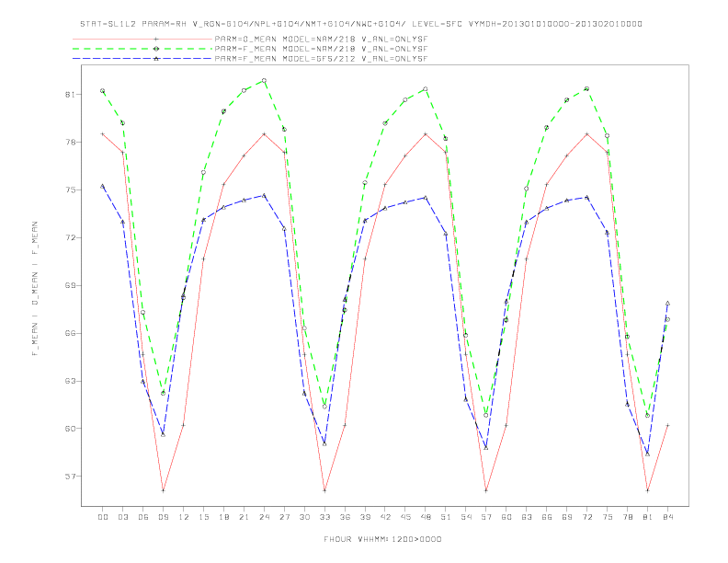The width and height of the screenshot is (728, 563).
Task: Click the chart title beginning STAT=SL1L2 PARAM=RH
Action: [361, 24]
